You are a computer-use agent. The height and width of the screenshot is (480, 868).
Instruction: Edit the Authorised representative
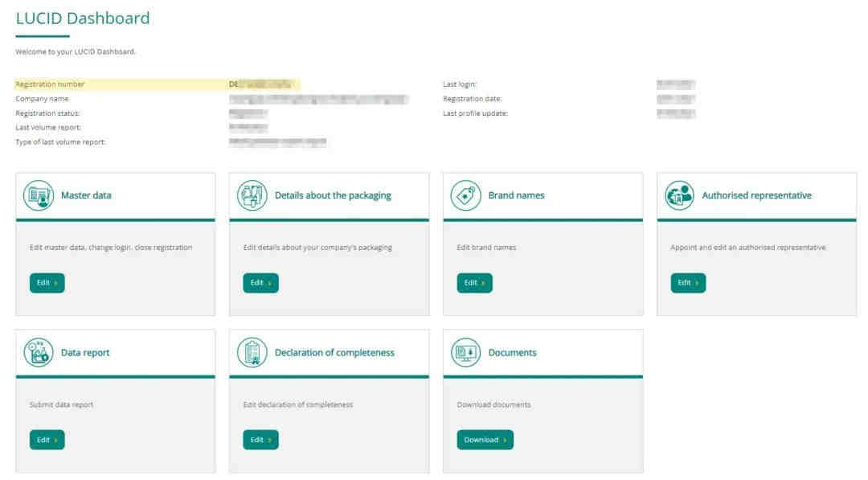pyautogui.click(x=688, y=283)
